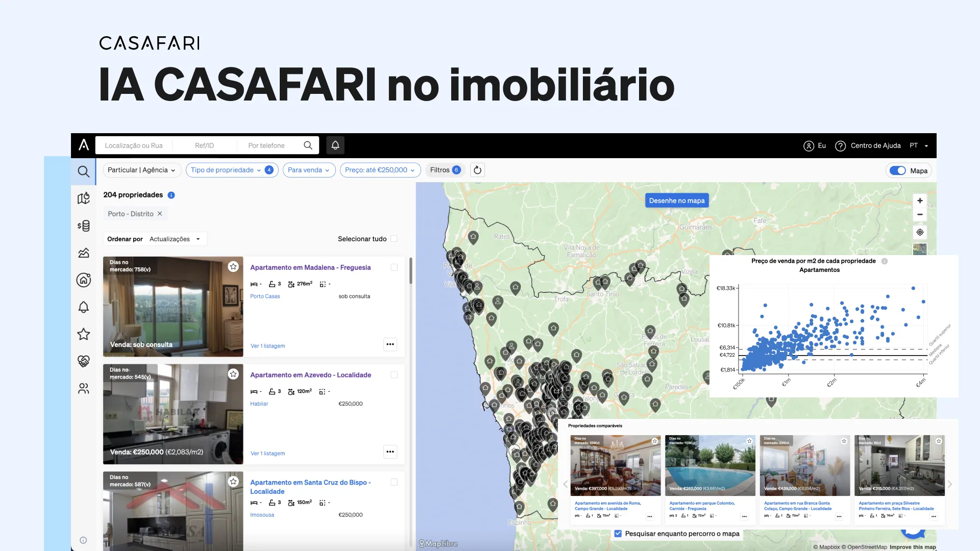Open Apartamento em Madalena - Freguesia link
980x551 pixels.
(x=310, y=267)
